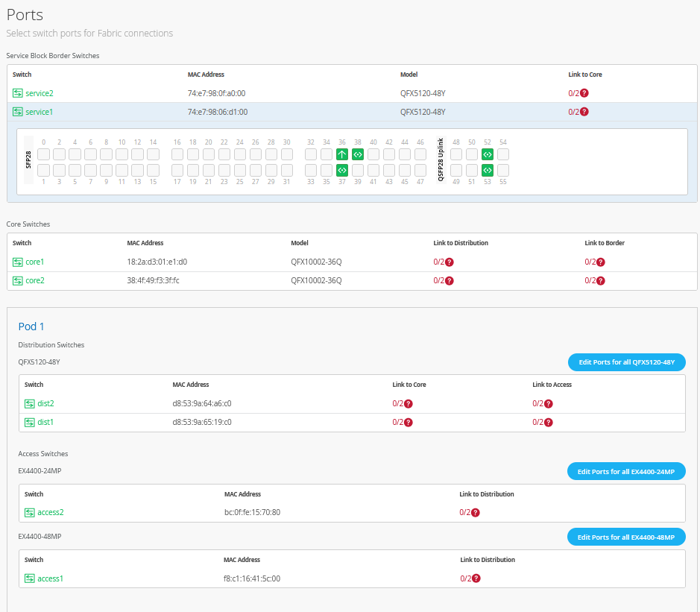Screen dimensions: 700x612
Task: Click green port 38 on service1
Action: click(x=358, y=154)
